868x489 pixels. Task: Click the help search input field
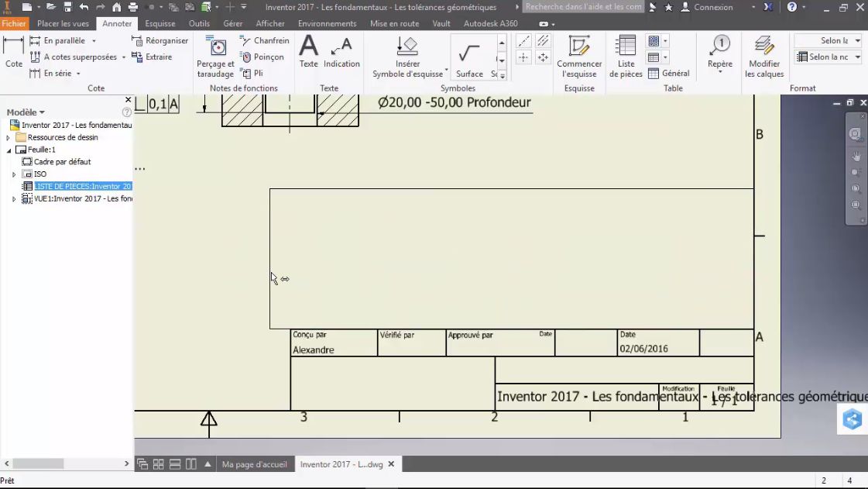click(x=584, y=7)
